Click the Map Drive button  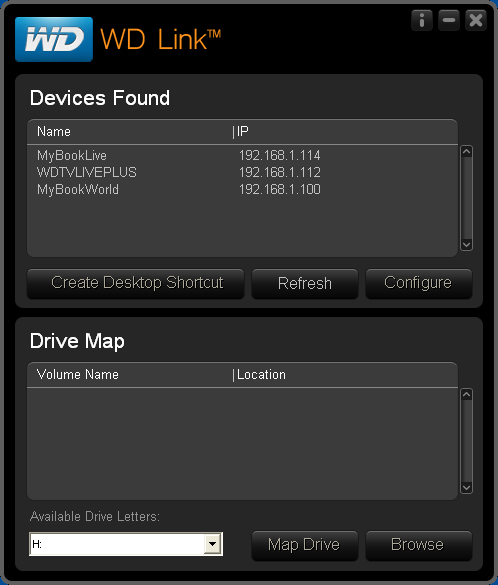[305, 545]
